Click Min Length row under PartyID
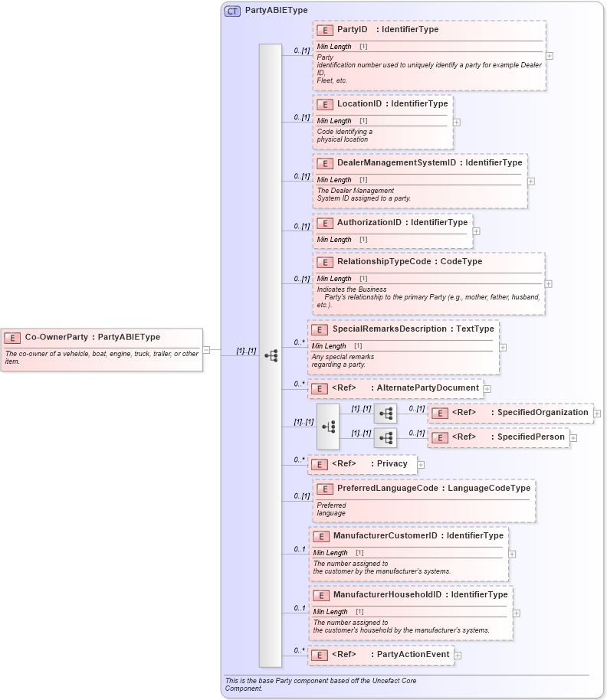This screenshot has width=607, height=700. (x=429, y=47)
